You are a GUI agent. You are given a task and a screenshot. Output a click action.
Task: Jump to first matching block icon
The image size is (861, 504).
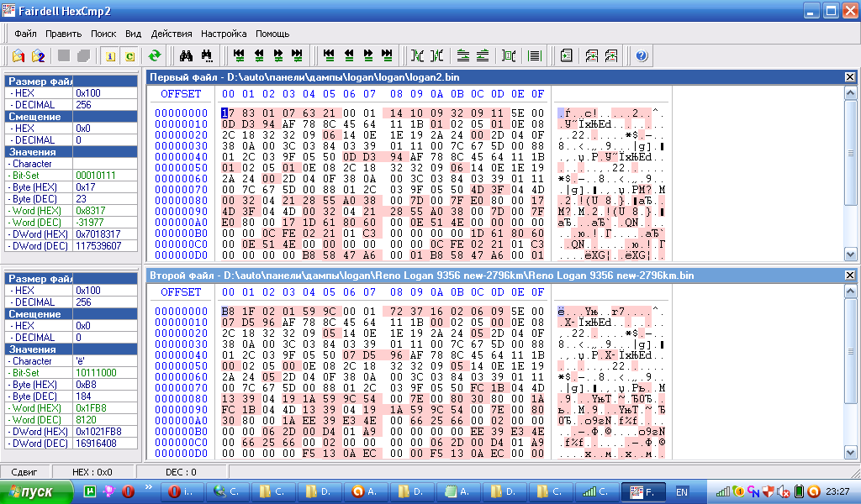329,55
